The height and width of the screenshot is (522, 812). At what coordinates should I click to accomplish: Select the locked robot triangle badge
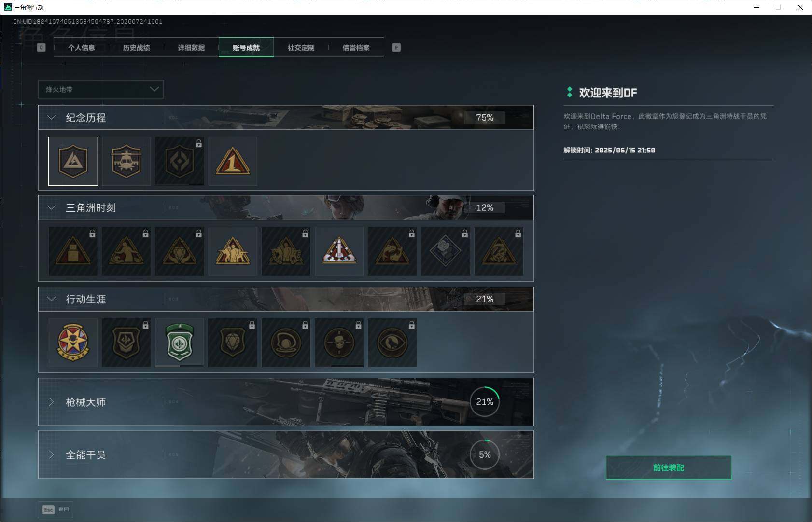(73, 251)
